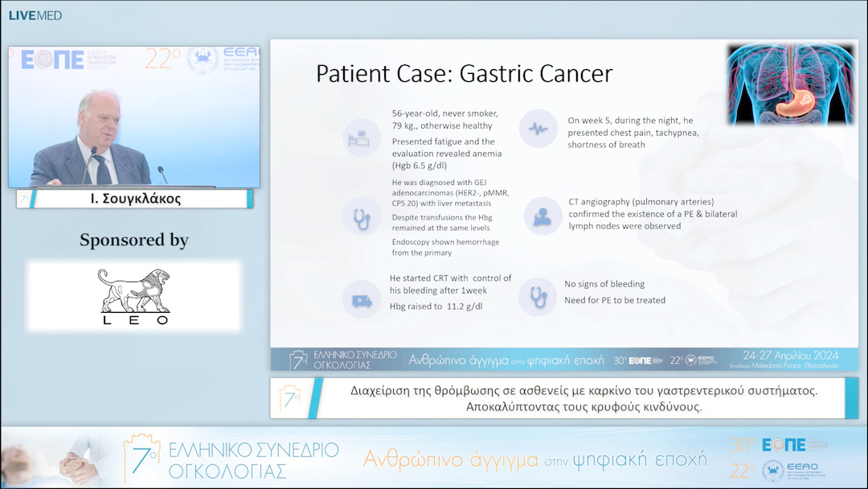This screenshot has width=868, height=489.
Task: Click the slide title 'Patient Case: Gastric Cancer'
Action: point(464,74)
